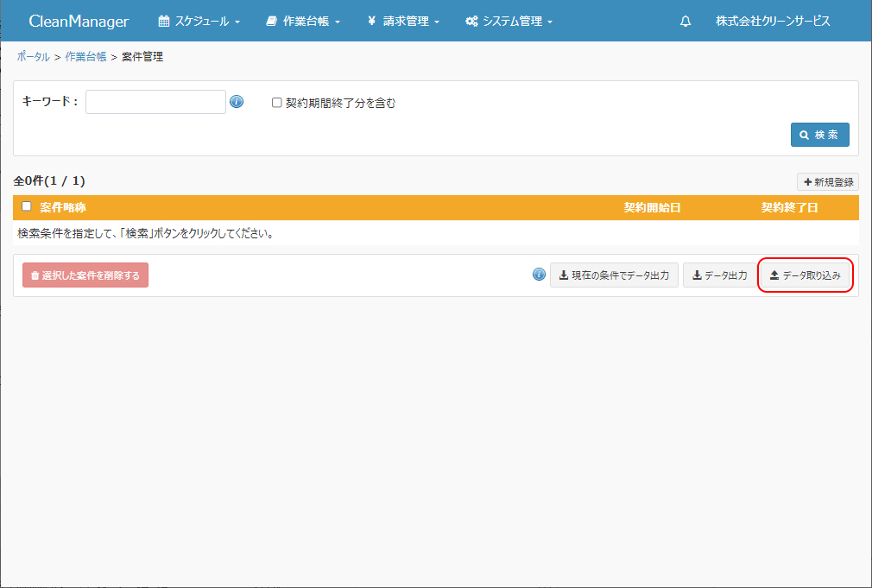Focus the キーワード input field
The width and height of the screenshot is (872, 588).
click(155, 102)
